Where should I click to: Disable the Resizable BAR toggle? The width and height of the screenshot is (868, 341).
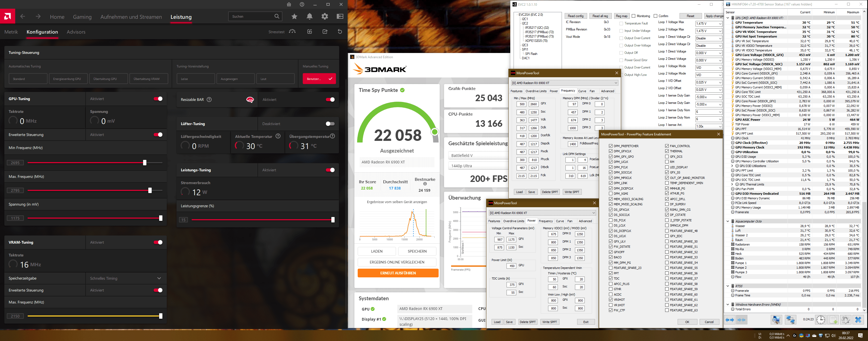click(x=330, y=100)
